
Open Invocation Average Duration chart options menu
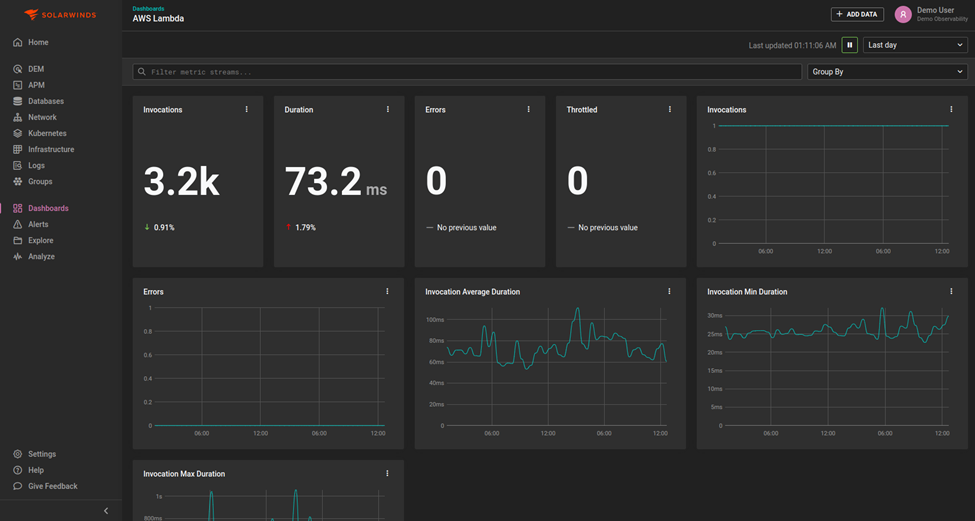[x=669, y=292]
